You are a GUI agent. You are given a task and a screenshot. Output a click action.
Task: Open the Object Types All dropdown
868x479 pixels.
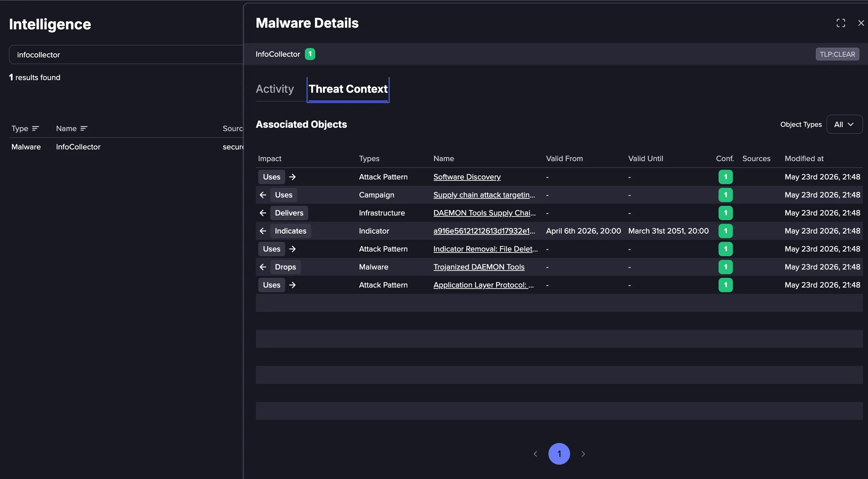tap(844, 124)
